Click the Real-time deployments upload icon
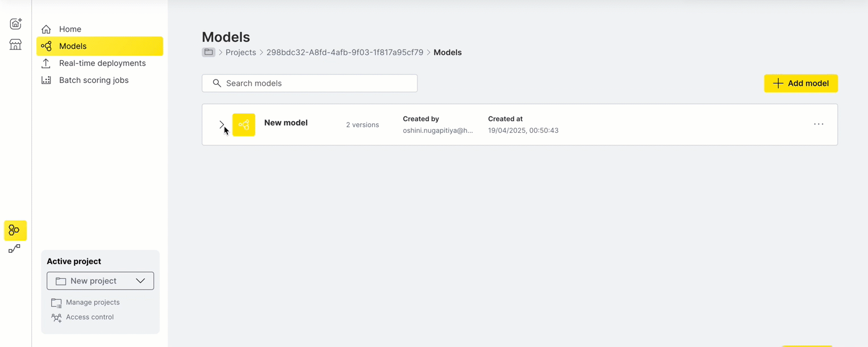 46,63
